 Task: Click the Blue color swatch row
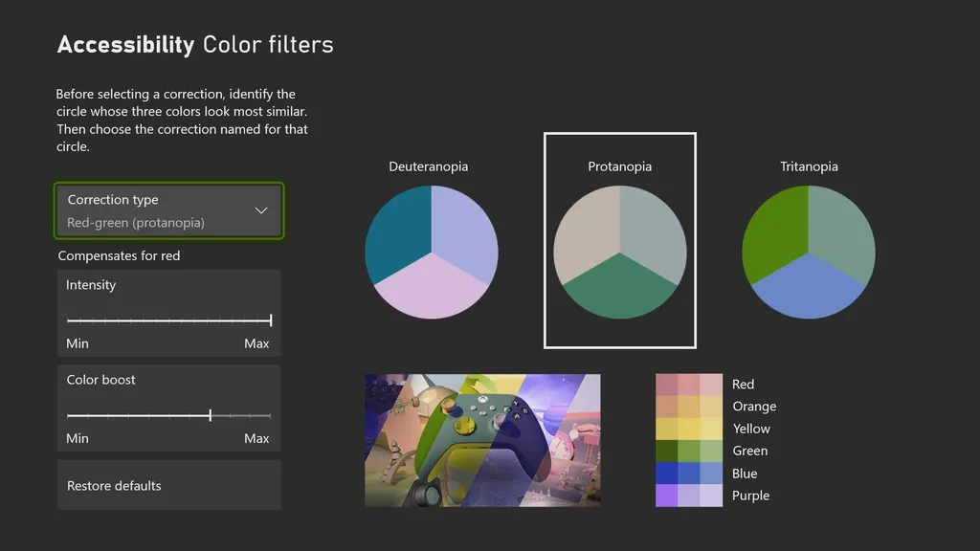[x=689, y=474]
